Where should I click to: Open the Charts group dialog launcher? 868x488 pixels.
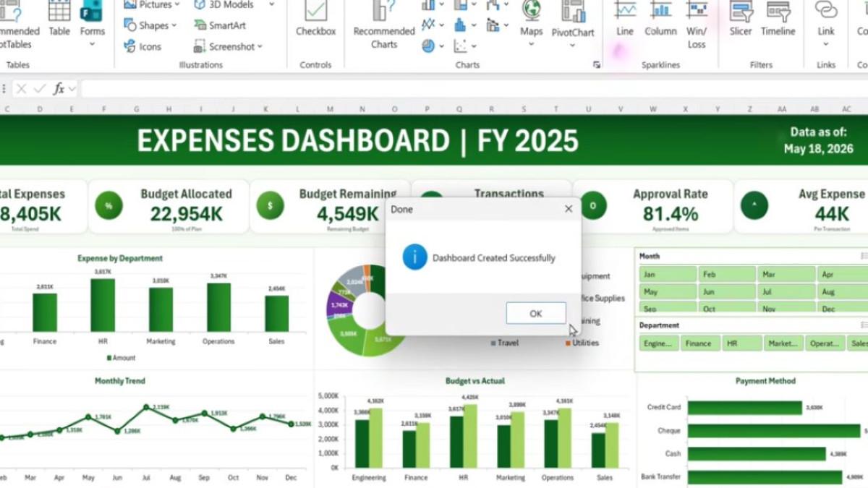[x=597, y=65]
